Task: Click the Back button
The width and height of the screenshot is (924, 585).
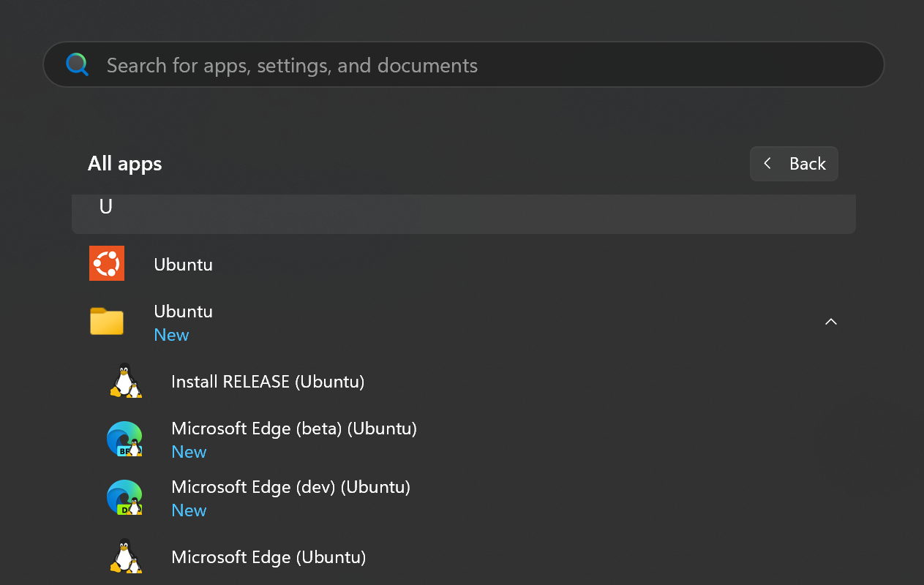Action: click(x=794, y=164)
